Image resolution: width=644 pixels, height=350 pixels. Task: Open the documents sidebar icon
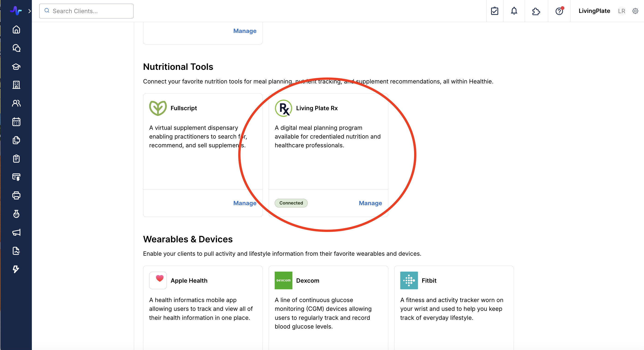pos(16,140)
